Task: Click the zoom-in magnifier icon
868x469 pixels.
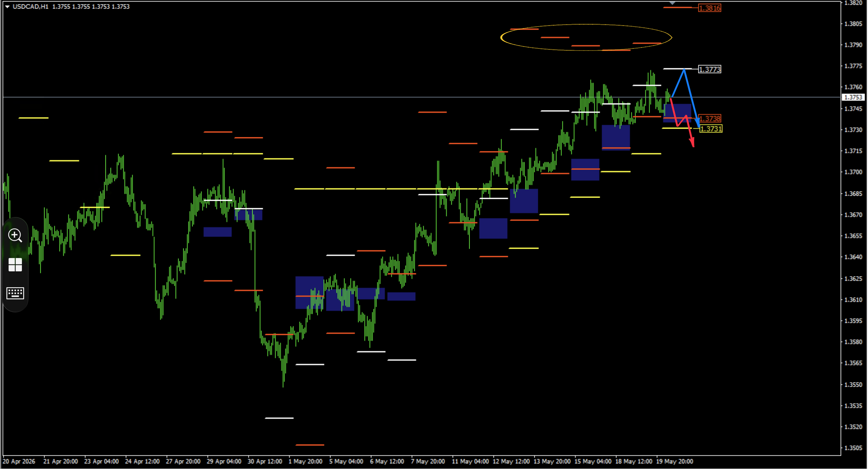Action: [15, 235]
